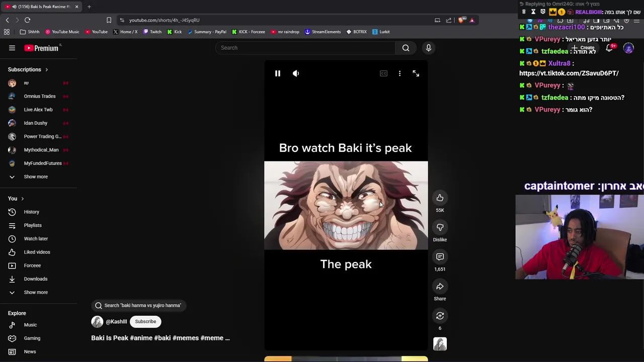
Task: Open the StreamElements bookmark
Action: [323, 32]
